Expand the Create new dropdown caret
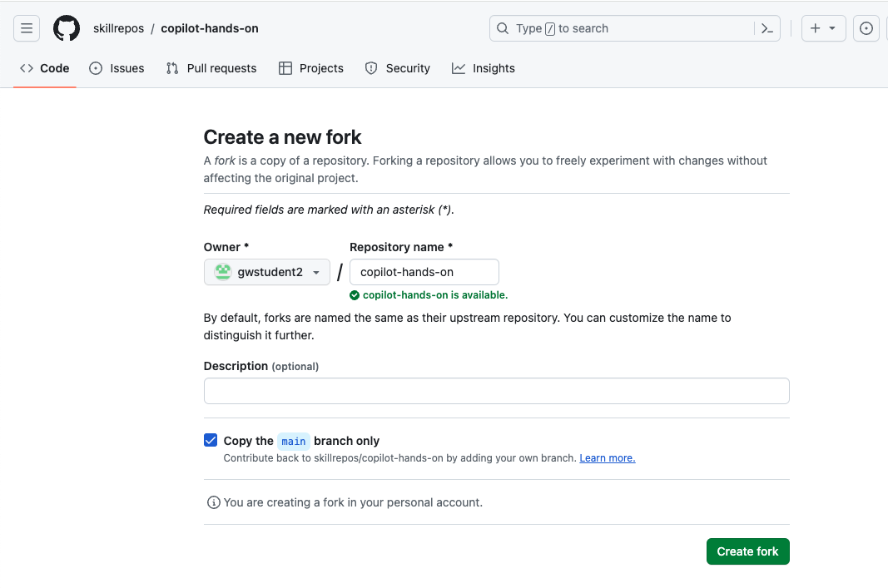888x588 pixels. [832, 28]
